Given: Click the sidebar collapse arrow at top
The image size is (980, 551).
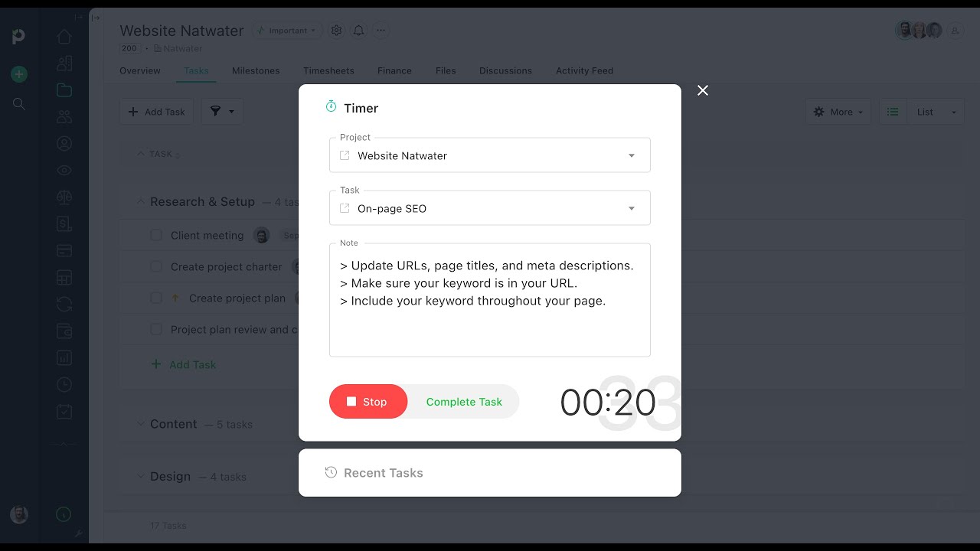Looking at the screenshot, I should pyautogui.click(x=79, y=17).
